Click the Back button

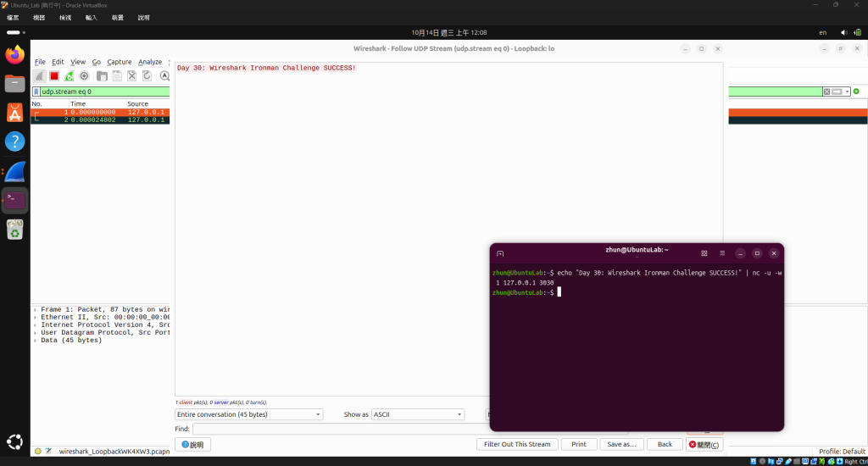[665, 445]
